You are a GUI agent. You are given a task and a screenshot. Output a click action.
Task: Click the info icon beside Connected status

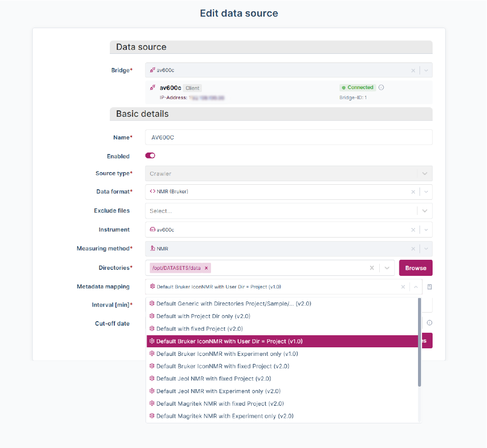coord(381,88)
